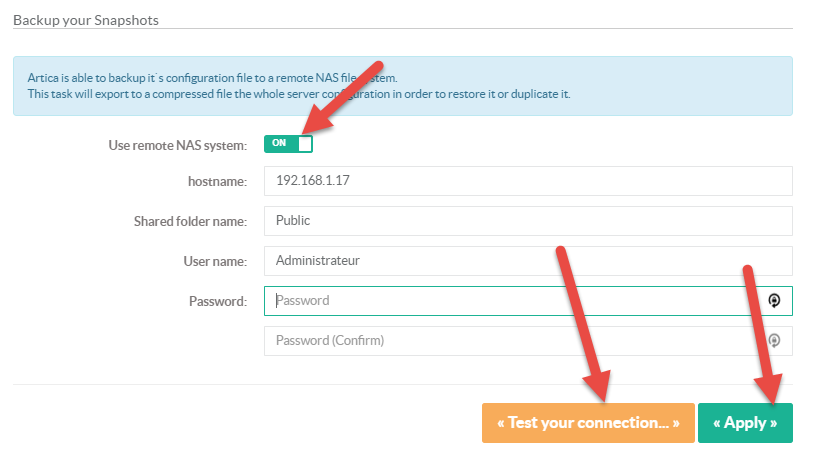832x455 pixels.
Task: Click the key icon in Password (Confirm) field
Action: [x=774, y=341]
